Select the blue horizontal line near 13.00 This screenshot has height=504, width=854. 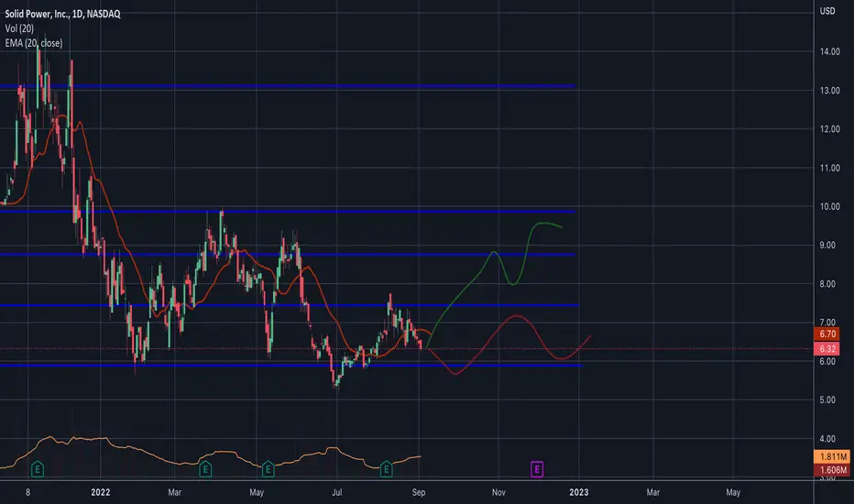click(x=288, y=86)
